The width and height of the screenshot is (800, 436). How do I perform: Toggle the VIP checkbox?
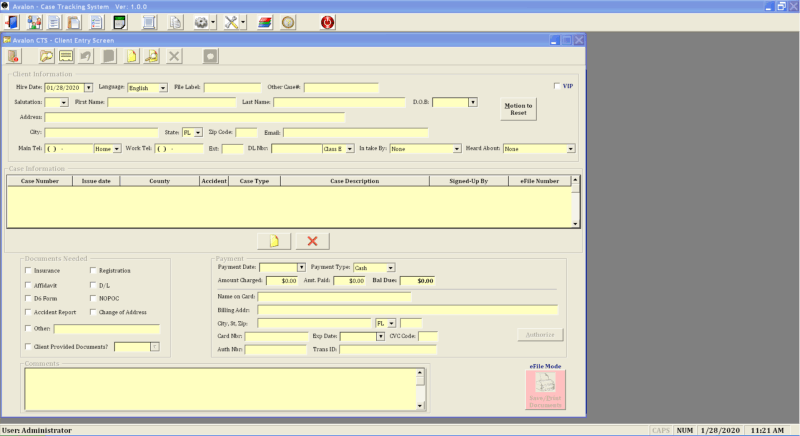coord(557,86)
